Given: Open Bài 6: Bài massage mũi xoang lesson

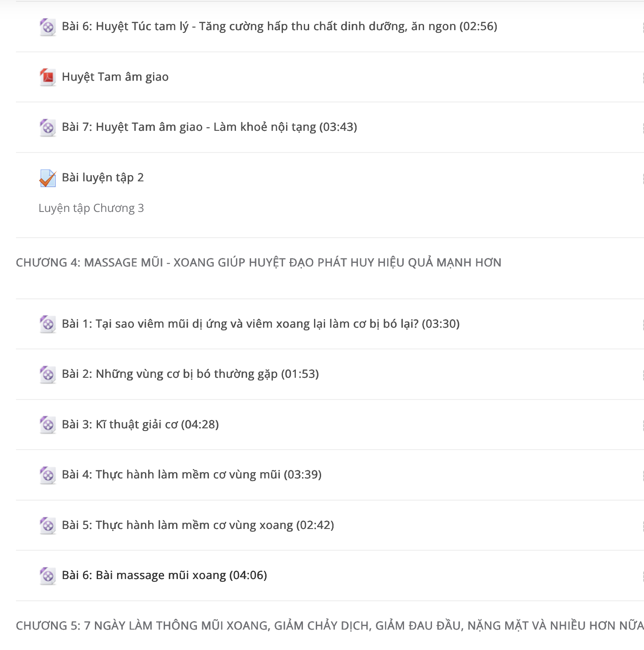Looking at the screenshot, I should (165, 576).
